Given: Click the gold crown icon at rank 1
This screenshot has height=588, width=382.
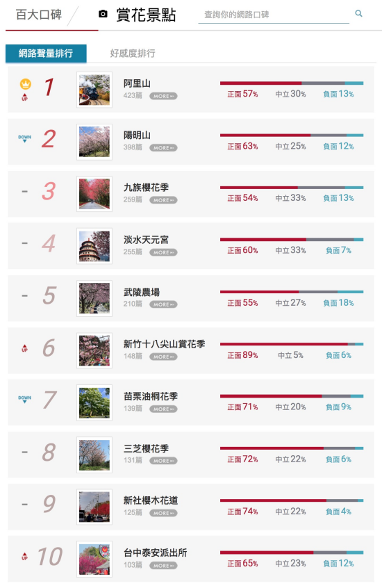Looking at the screenshot, I should point(26,83).
